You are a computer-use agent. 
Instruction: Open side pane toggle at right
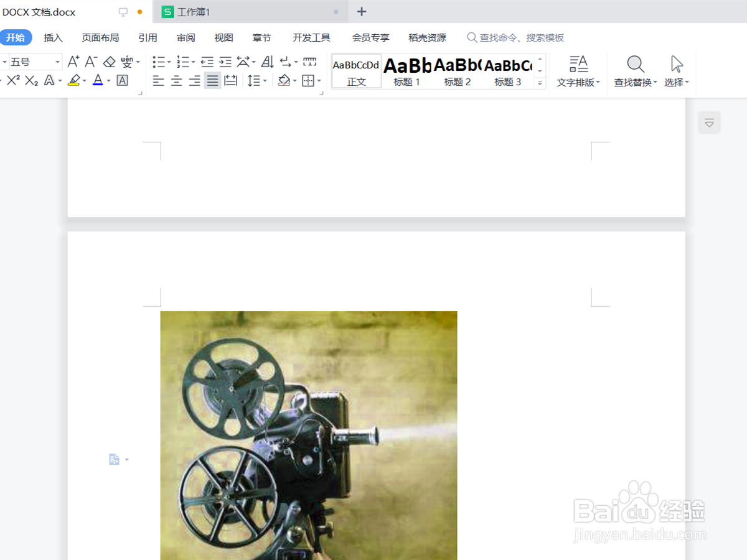coord(709,123)
